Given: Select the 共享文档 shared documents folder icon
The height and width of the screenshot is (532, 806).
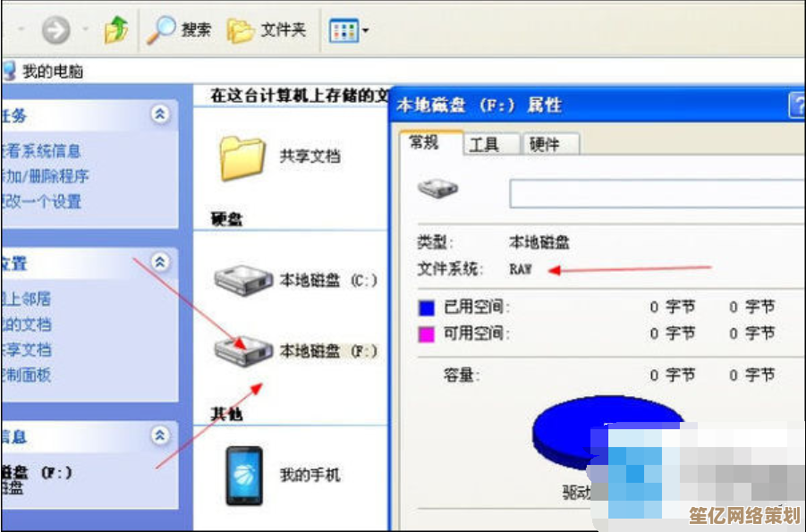Looking at the screenshot, I should click(x=242, y=157).
